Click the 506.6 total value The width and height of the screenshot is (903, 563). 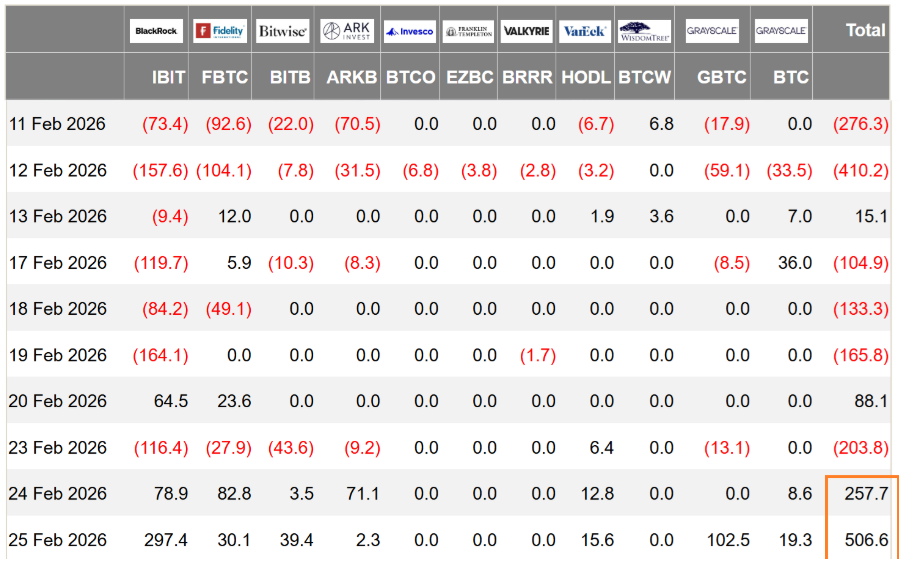tap(866, 539)
